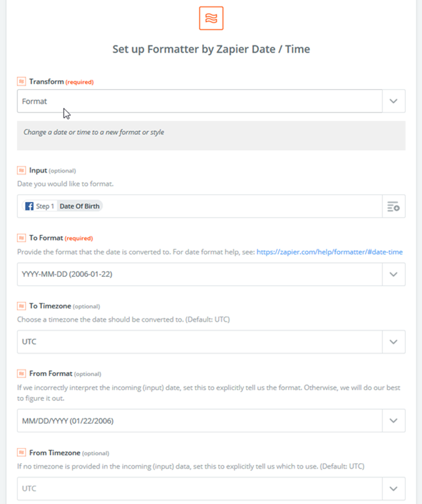
Task: Click the Formatter icon beside Transform label
Action: (21, 82)
